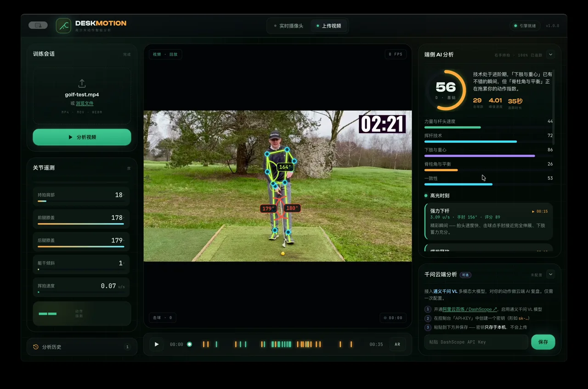Click the 力量与杆头速度 green progress bar

tap(452, 127)
